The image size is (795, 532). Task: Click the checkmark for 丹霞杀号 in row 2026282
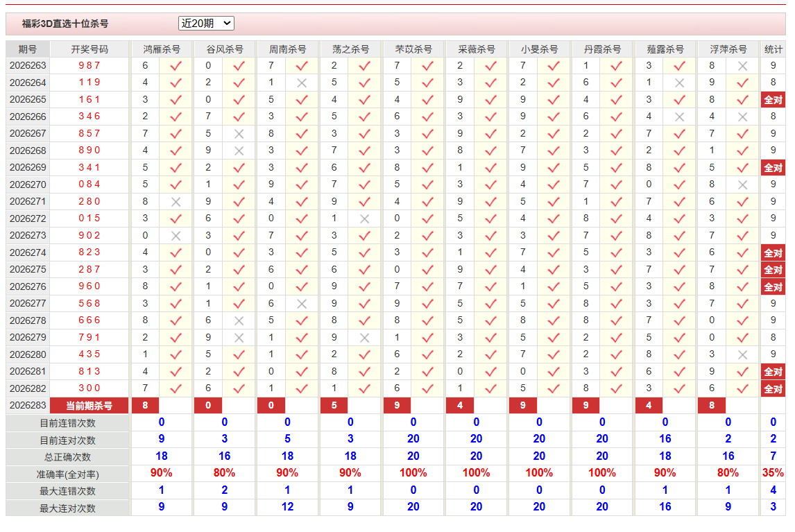[617, 389]
